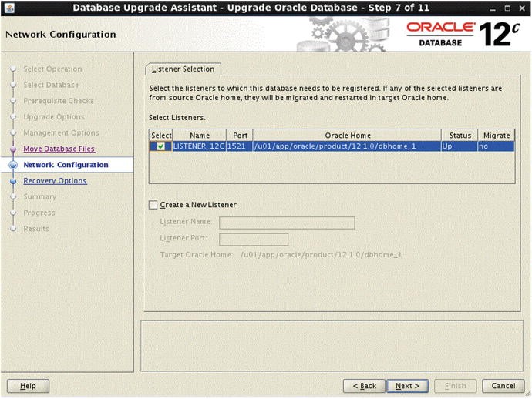This screenshot has width=532, height=399.
Task: Sort by the Name column header
Action: (200, 136)
